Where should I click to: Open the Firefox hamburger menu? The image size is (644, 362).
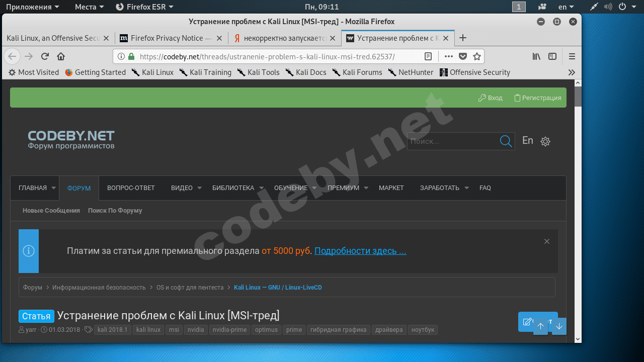[x=572, y=56]
